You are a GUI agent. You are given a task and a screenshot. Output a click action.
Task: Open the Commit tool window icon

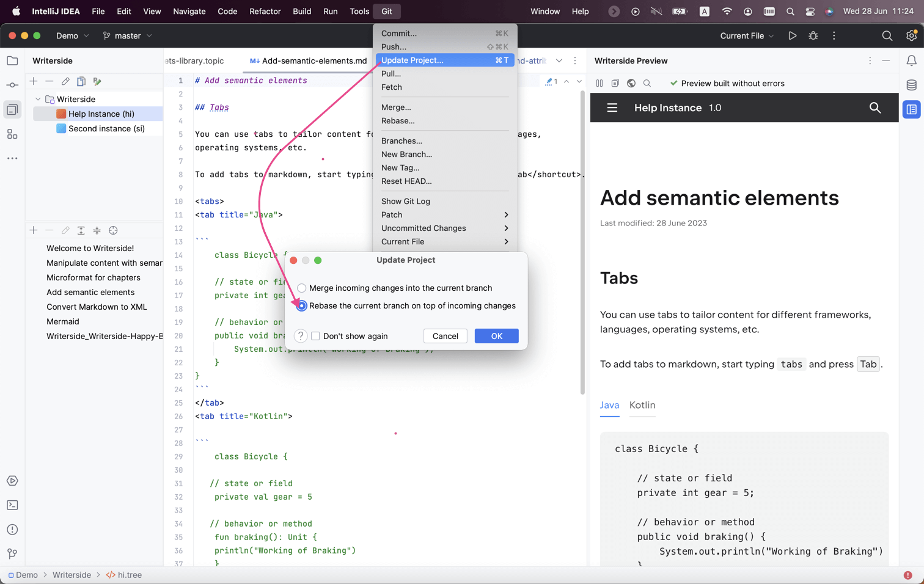12,85
